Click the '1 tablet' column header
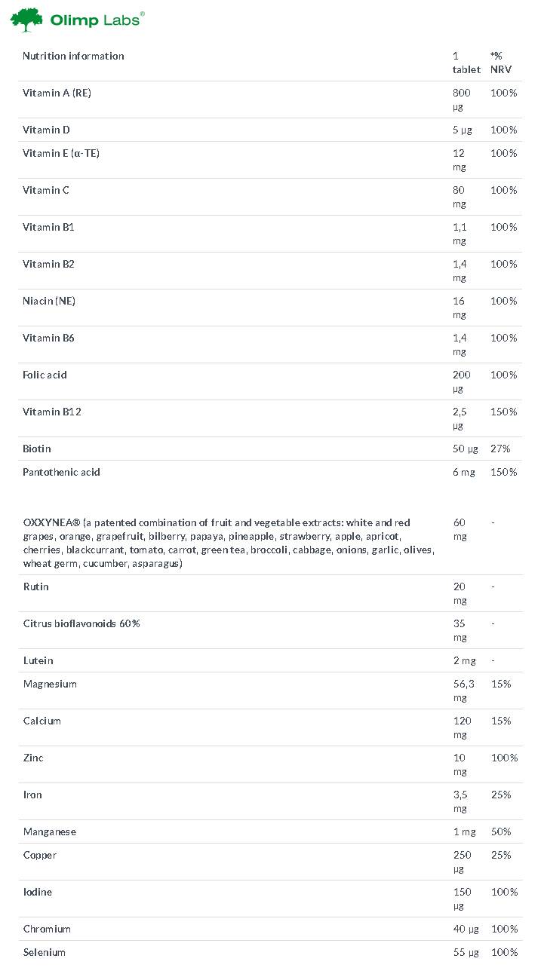The image size is (541, 980). pos(466,63)
